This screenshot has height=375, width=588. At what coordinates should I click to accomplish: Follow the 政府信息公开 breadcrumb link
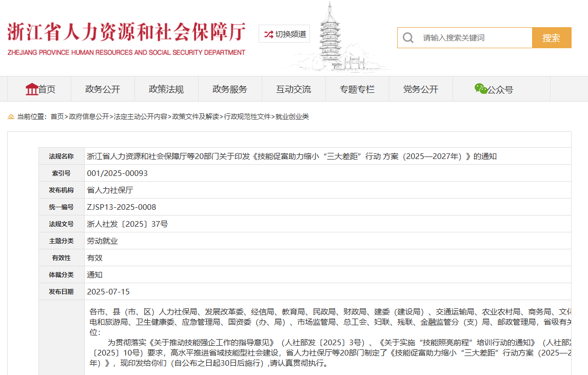(x=89, y=117)
